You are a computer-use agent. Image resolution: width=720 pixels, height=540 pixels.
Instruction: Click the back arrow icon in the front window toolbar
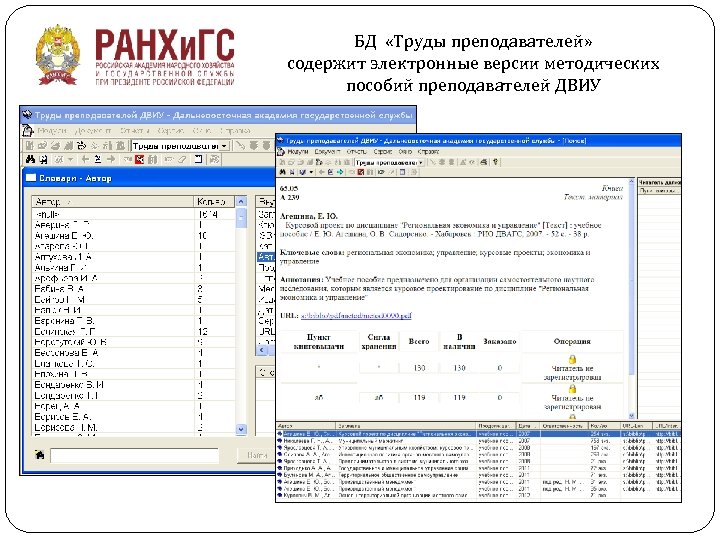[321, 172]
